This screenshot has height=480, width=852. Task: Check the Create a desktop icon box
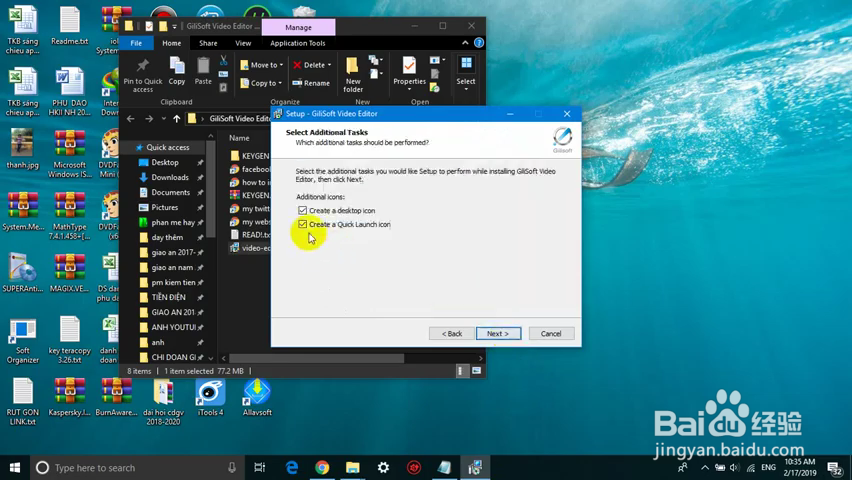(x=302, y=210)
